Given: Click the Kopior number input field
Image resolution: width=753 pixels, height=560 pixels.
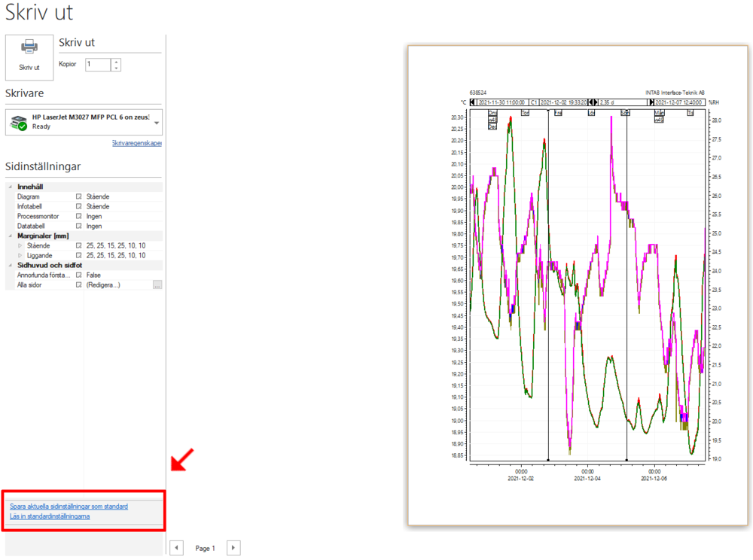Looking at the screenshot, I should (x=98, y=64).
